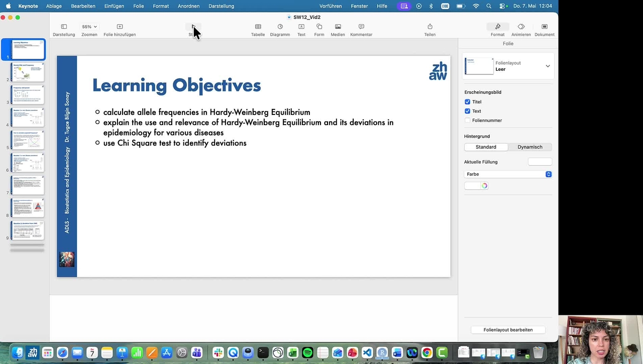Image resolution: width=643 pixels, height=364 pixels.
Task: Open Calendar from the Dock
Action: [x=92, y=353]
